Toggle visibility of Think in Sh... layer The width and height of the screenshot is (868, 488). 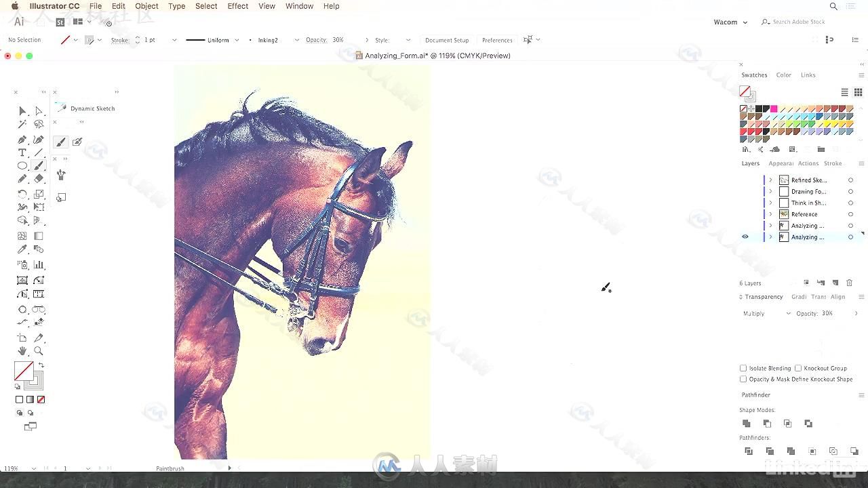745,203
